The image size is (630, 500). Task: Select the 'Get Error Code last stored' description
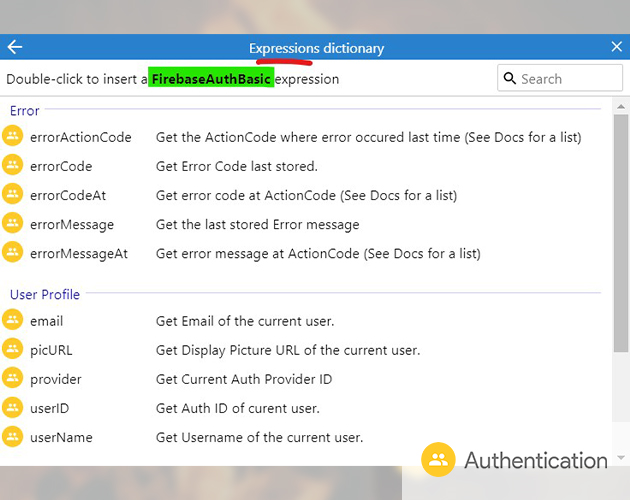click(x=237, y=166)
